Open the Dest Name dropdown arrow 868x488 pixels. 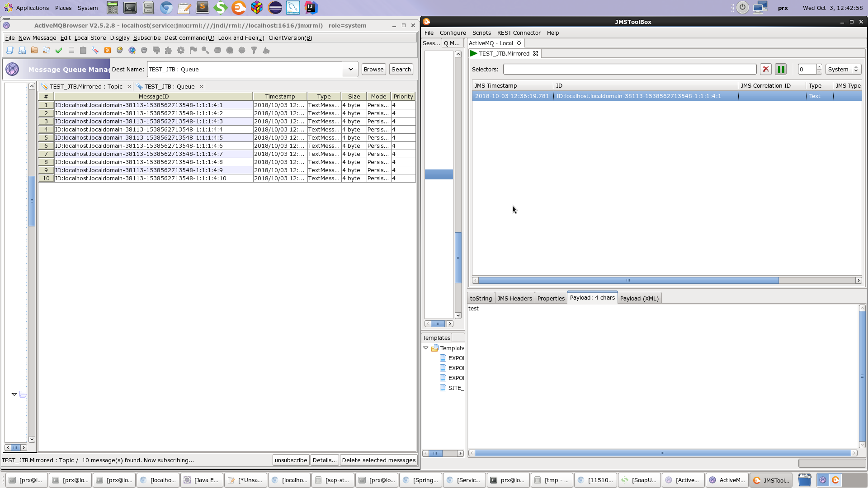click(350, 69)
